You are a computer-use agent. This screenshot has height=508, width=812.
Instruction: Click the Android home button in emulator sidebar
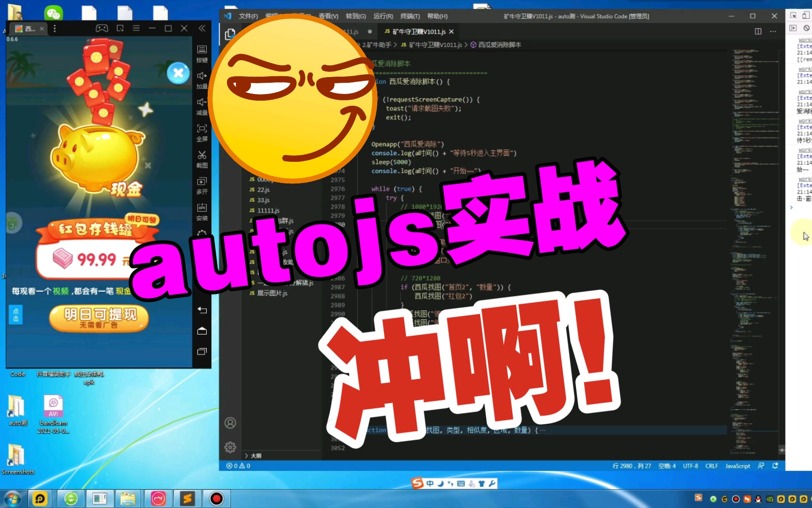point(202,331)
